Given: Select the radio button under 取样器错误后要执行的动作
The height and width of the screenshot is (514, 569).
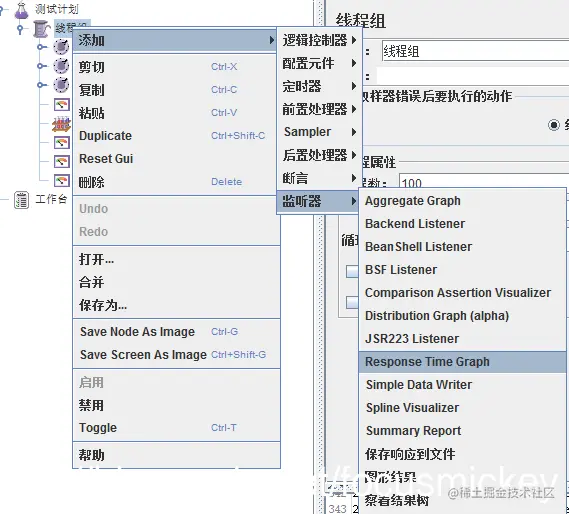Looking at the screenshot, I should click(x=554, y=125).
